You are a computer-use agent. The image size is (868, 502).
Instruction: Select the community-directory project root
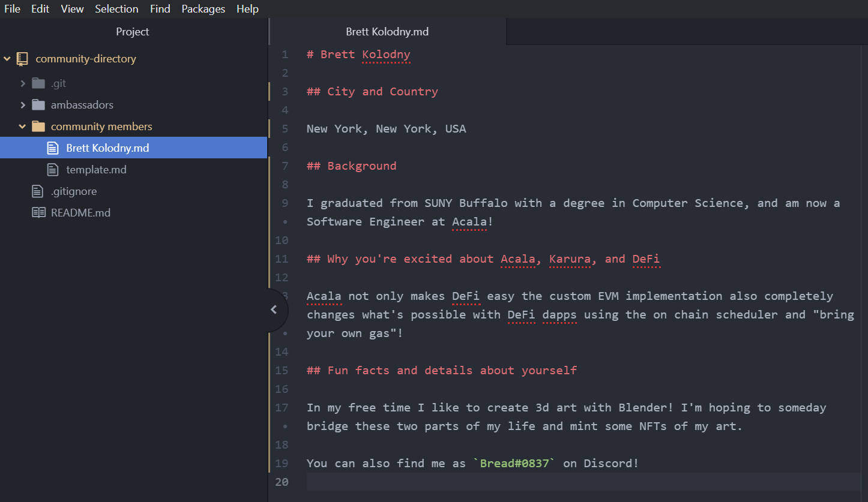pos(86,59)
